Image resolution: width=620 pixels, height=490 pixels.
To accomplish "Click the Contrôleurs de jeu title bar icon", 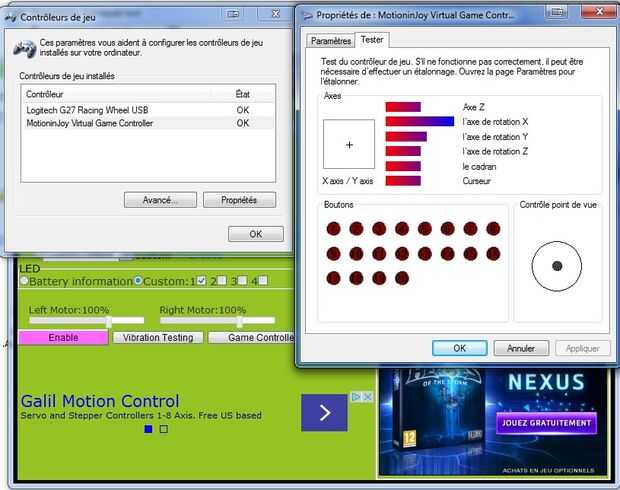I will (11, 17).
